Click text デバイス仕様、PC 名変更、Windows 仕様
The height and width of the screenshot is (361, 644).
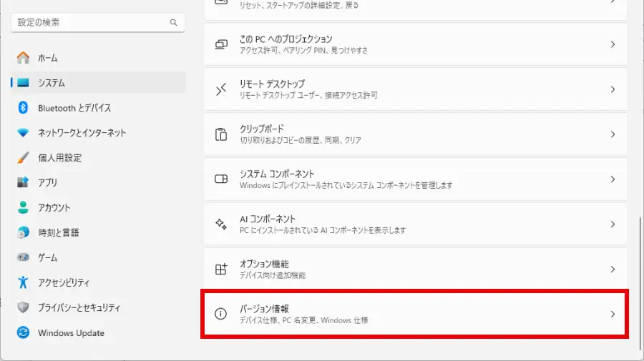[303, 320]
